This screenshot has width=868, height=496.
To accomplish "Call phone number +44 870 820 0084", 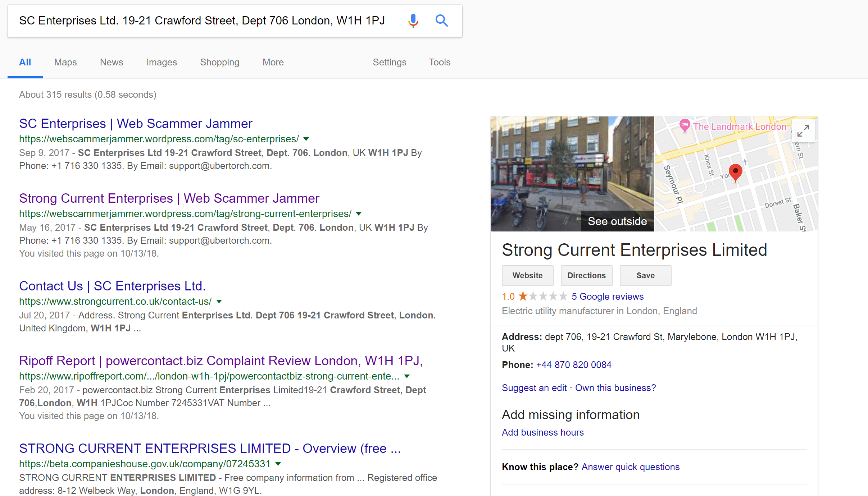I will tap(574, 365).
